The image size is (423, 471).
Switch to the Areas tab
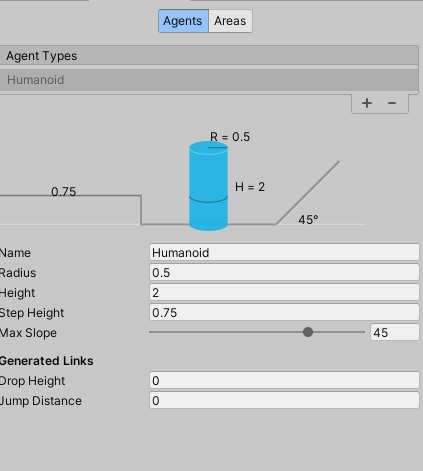pyautogui.click(x=230, y=21)
